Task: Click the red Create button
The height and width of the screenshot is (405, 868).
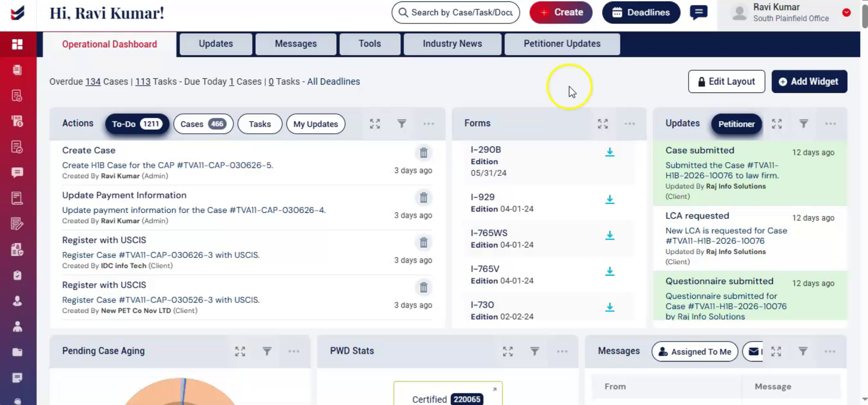Action: pos(561,12)
